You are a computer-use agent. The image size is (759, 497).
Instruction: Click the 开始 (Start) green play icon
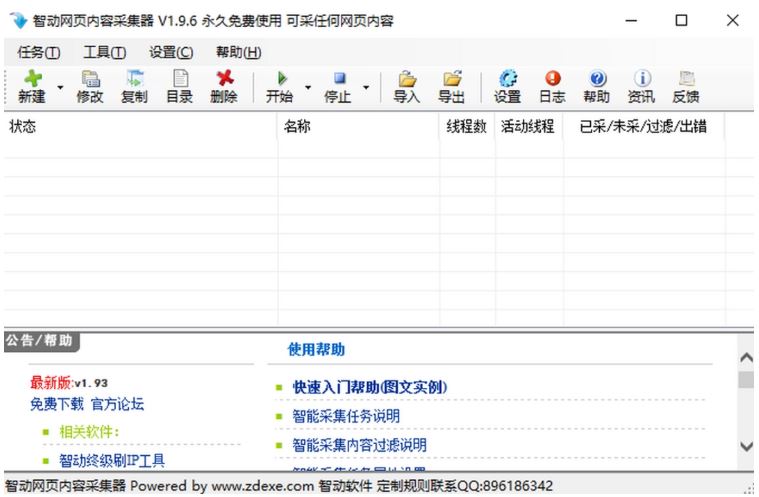pos(282,78)
